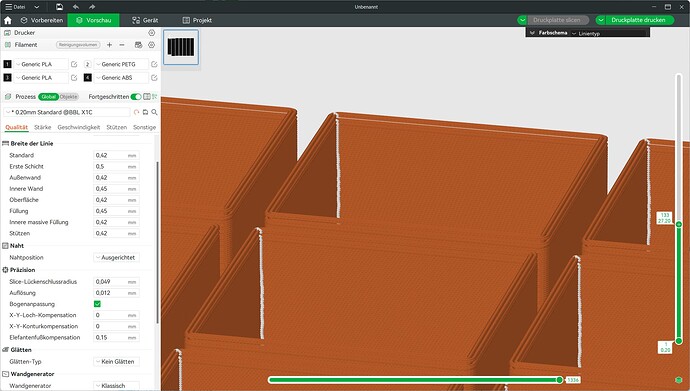Screen dimensions: 690x391
Task: Edit filament 1 Generic PLA preset
Action: pos(74,64)
